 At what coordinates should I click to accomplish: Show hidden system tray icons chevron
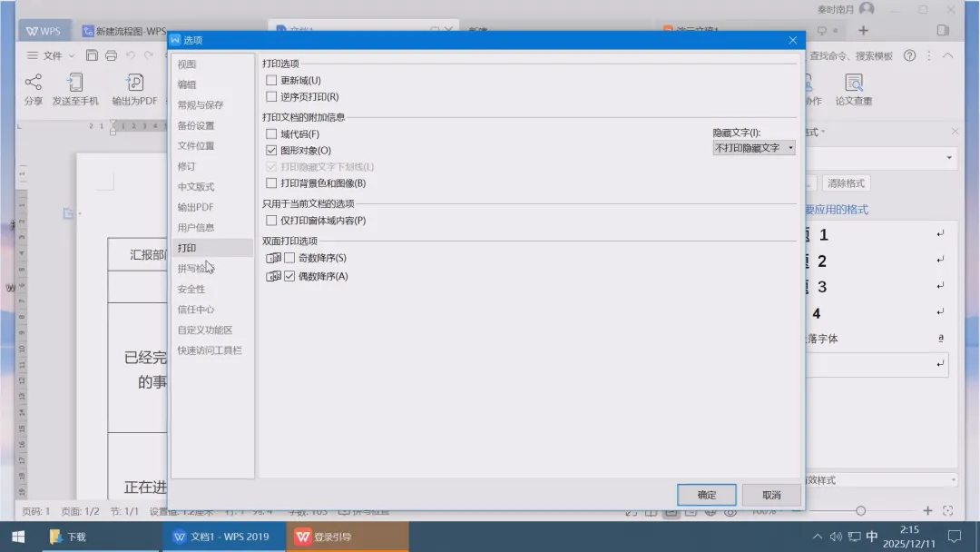coord(817,537)
